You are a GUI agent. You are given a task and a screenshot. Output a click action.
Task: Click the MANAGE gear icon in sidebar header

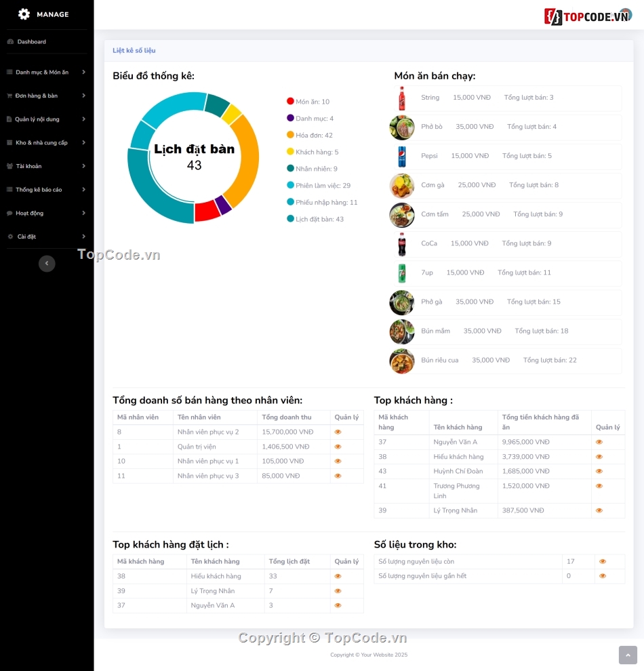click(24, 14)
